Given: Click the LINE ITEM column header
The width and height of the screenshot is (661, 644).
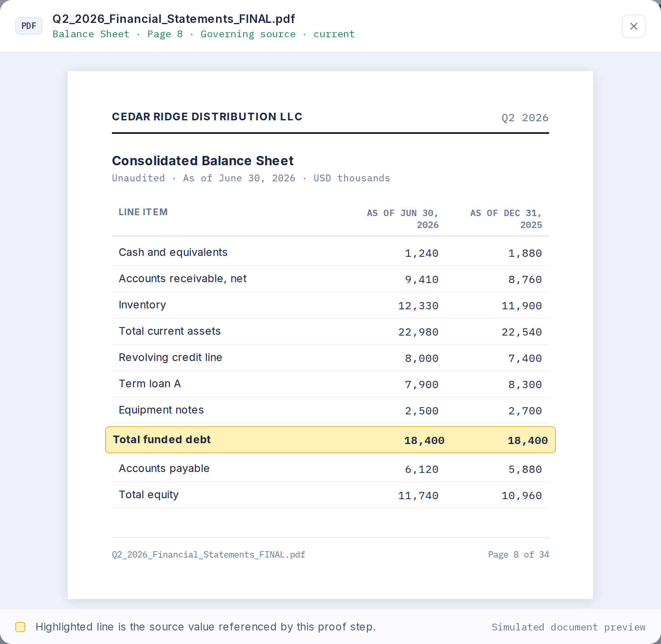Looking at the screenshot, I should tap(143, 212).
